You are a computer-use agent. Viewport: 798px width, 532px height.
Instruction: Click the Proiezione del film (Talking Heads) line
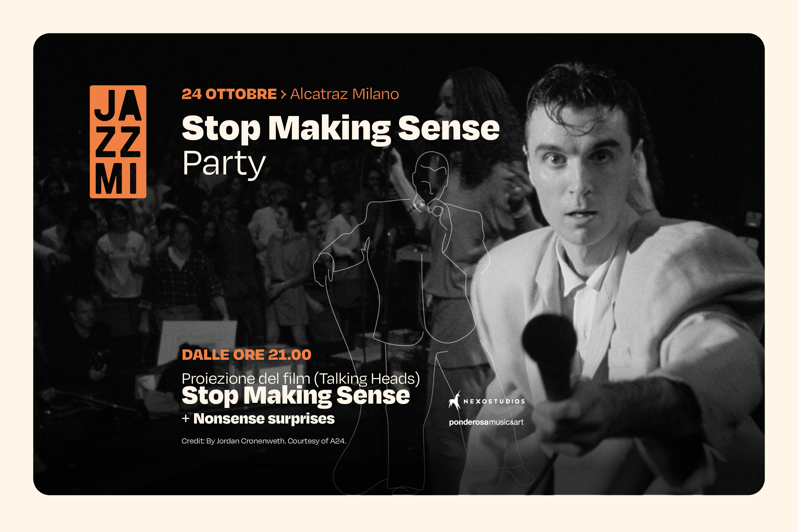click(x=300, y=378)
